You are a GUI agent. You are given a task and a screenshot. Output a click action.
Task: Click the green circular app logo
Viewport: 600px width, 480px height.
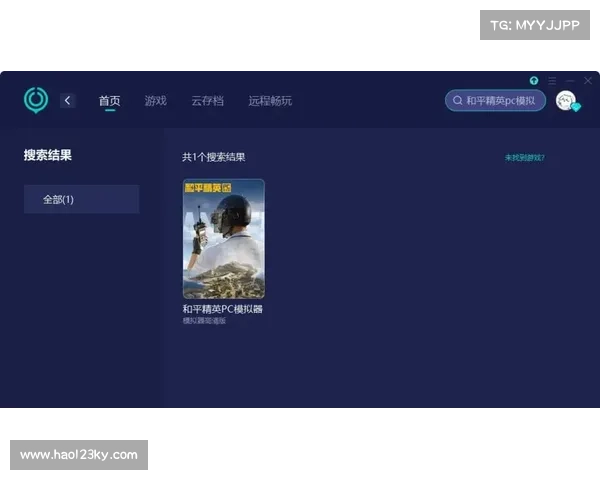tap(36, 99)
